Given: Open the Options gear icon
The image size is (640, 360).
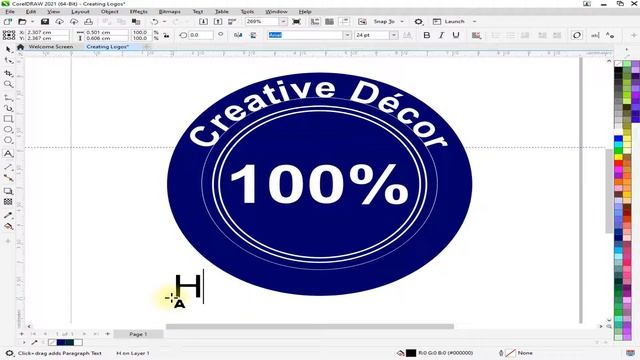Looking at the screenshot, I should (x=418, y=22).
